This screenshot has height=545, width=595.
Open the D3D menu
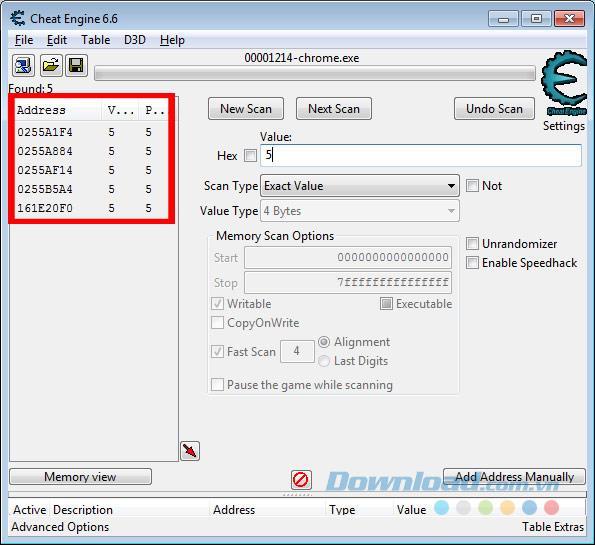tap(135, 40)
